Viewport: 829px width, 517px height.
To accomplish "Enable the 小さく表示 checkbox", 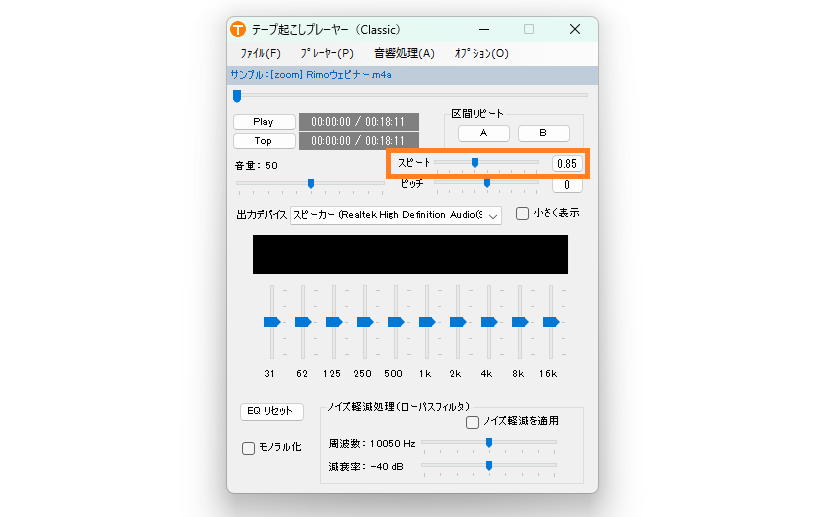I will [x=523, y=213].
